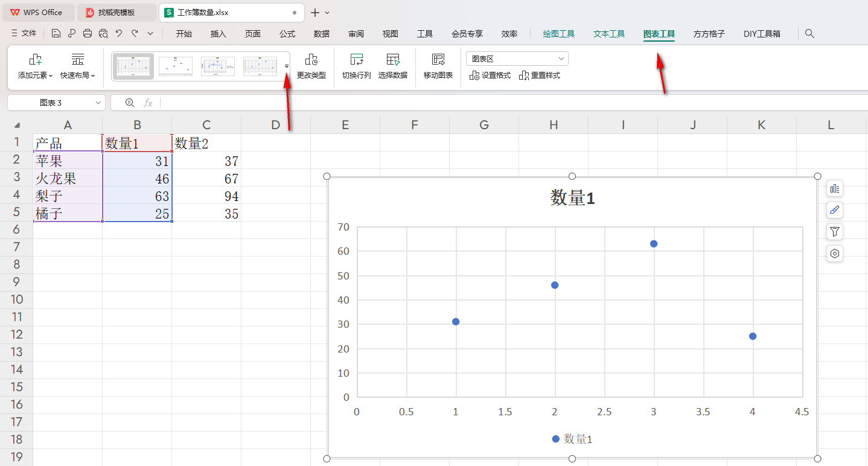Open 添加元素 dropdown

pos(35,66)
